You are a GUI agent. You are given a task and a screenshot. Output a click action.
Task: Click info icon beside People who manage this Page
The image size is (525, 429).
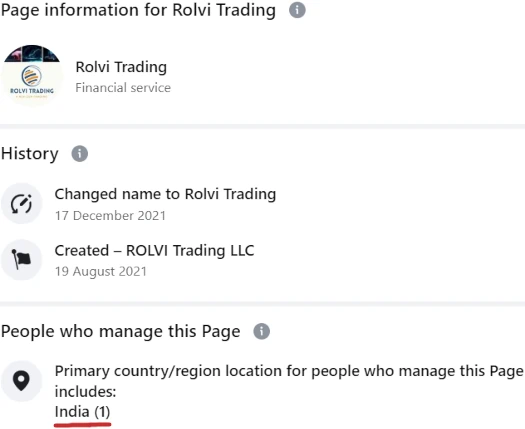[x=261, y=332]
